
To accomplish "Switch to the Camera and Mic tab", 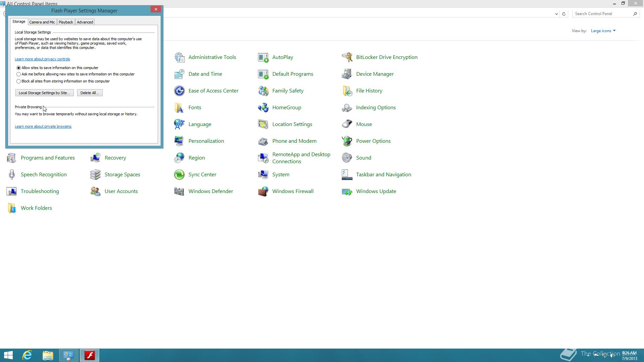I will (x=42, y=22).
